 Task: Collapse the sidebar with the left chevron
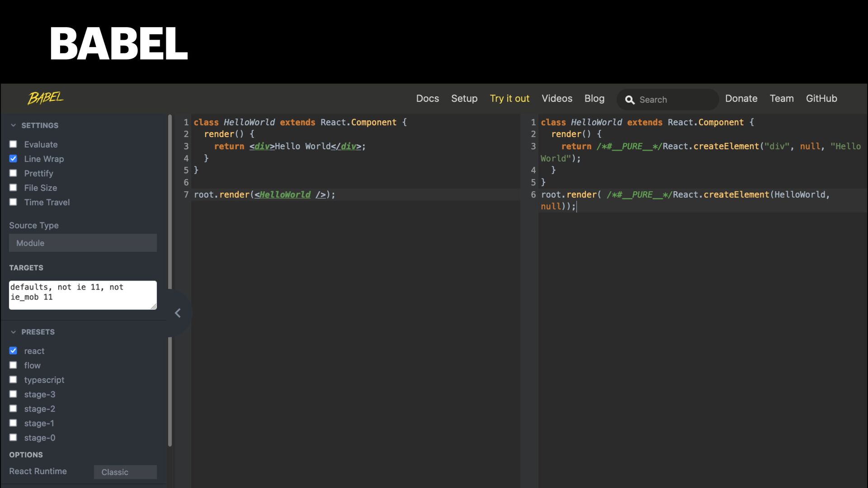coord(178,313)
